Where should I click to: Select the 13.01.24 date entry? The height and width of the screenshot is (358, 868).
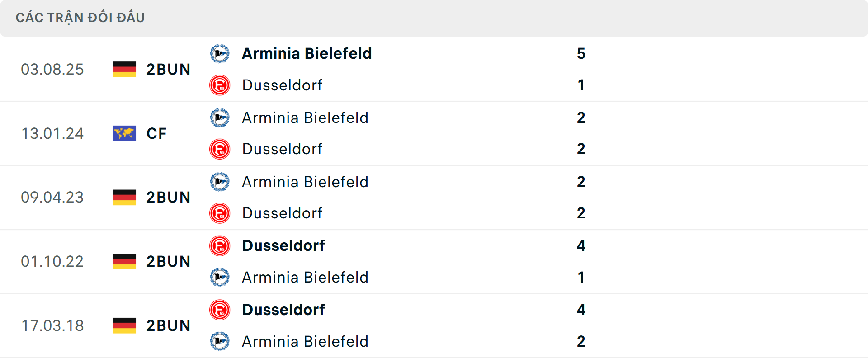pos(52,133)
